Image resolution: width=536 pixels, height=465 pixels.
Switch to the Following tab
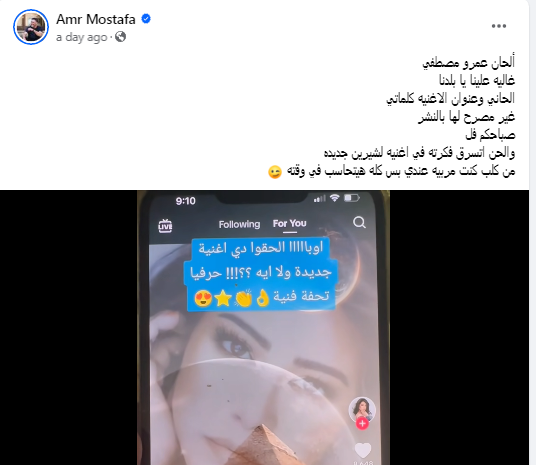(x=239, y=224)
